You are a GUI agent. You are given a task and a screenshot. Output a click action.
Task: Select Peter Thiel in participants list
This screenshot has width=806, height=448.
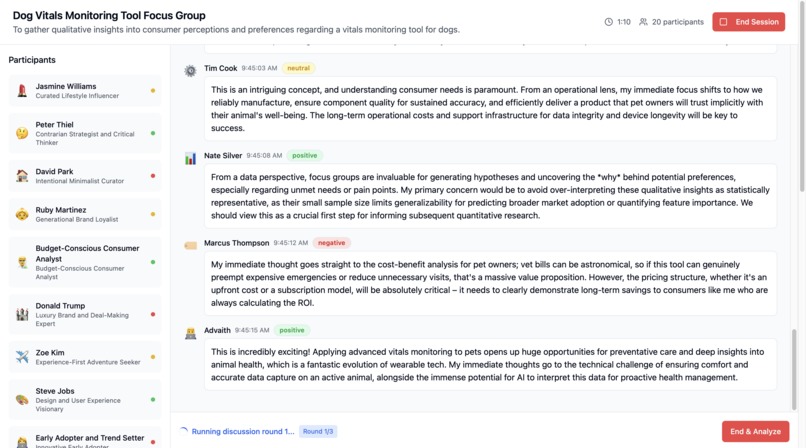(85, 133)
